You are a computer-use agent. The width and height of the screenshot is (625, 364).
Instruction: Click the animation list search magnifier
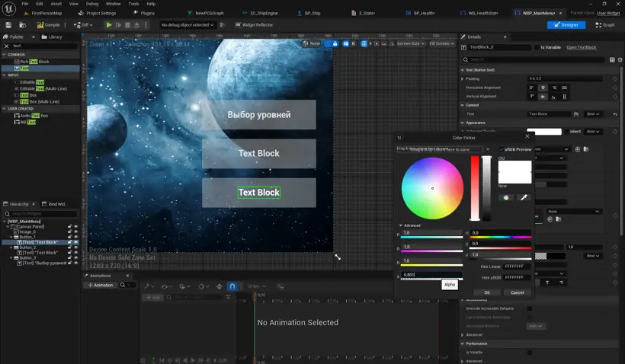point(123,285)
